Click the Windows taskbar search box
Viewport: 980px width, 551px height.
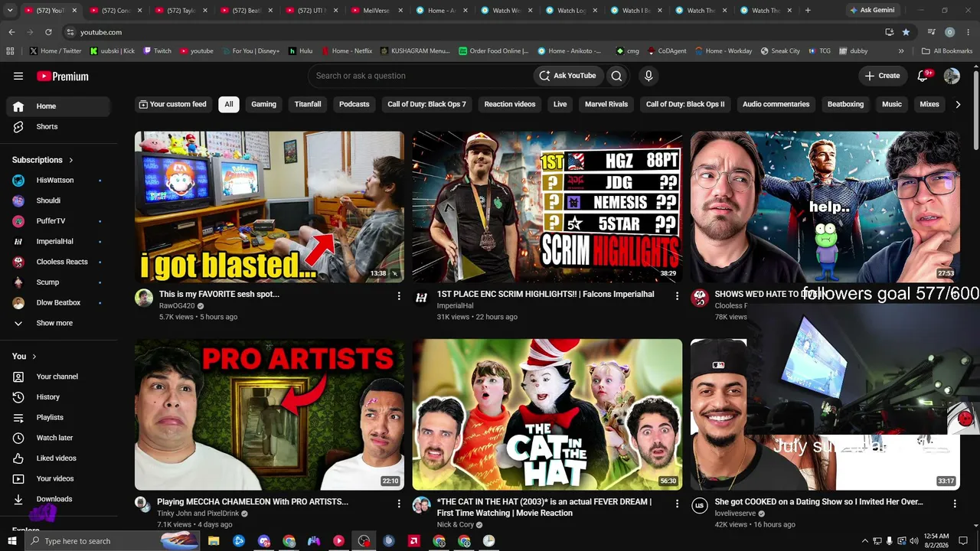pyautogui.click(x=113, y=541)
